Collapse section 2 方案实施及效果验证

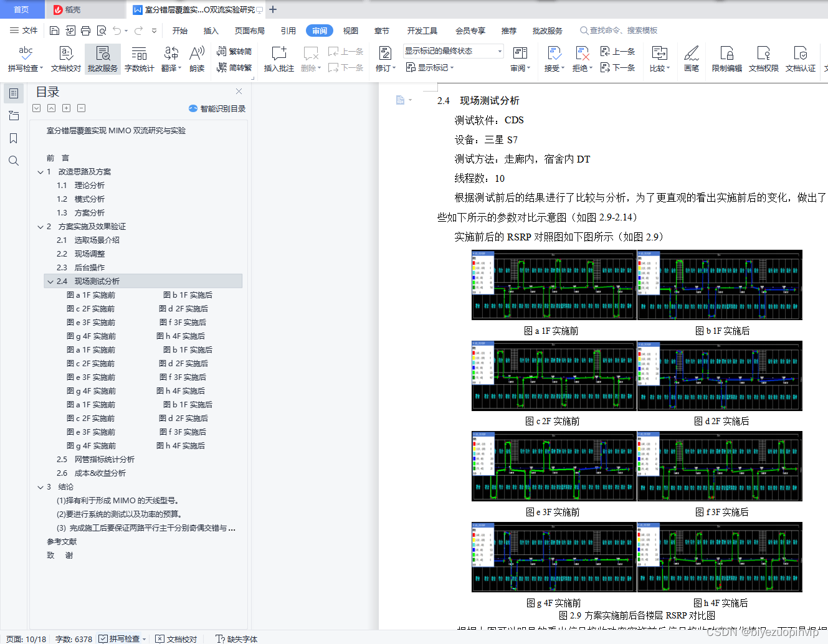click(40, 227)
